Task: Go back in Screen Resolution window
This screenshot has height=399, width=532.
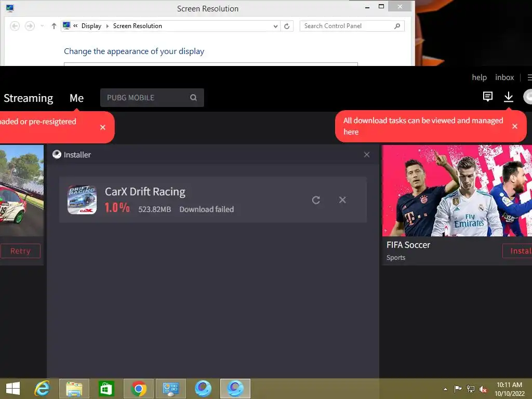Action: coord(15,26)
